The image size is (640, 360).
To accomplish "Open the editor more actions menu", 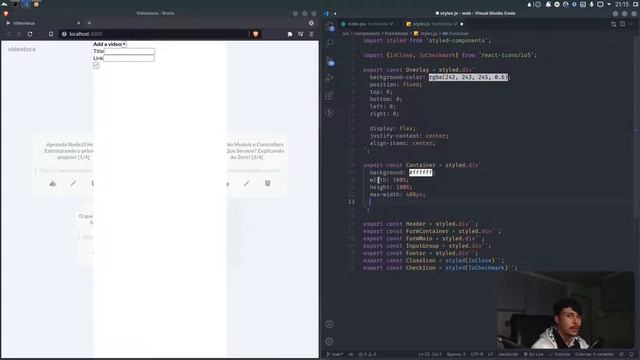I will coord(631,24).
